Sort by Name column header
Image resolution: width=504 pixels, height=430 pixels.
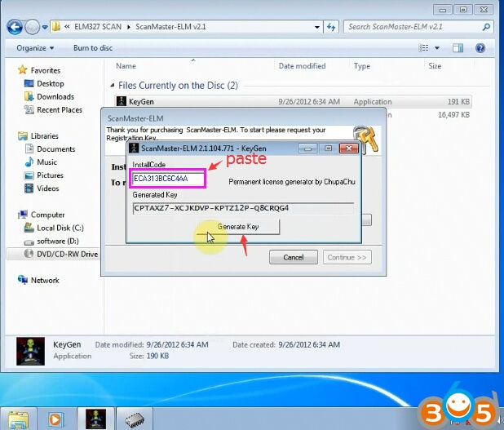coord(126,66)
